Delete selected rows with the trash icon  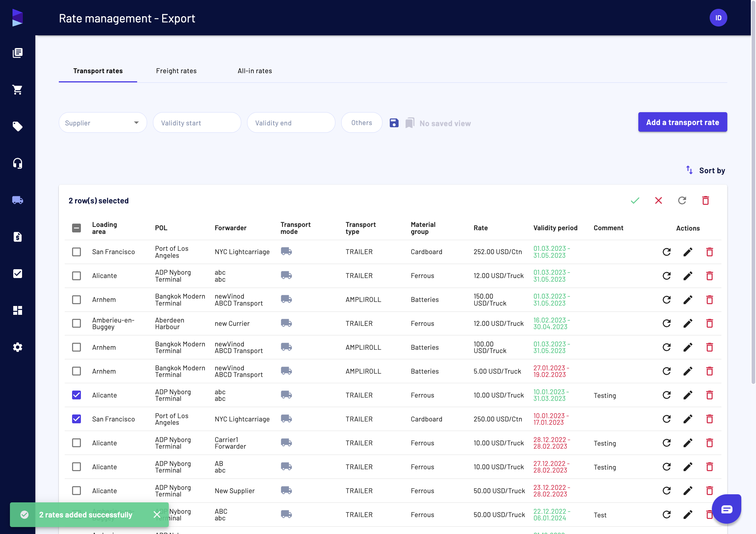click(706, 200)
